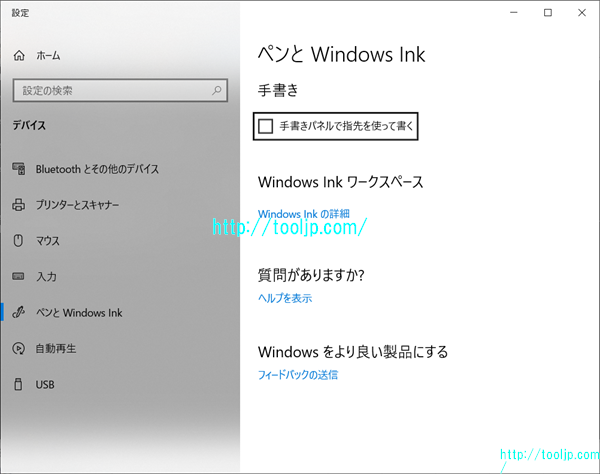Viewport: 600px width, 474px height.
Task: Click the USB drive icon
Action: pyautogui.click(x=18, y=384)
